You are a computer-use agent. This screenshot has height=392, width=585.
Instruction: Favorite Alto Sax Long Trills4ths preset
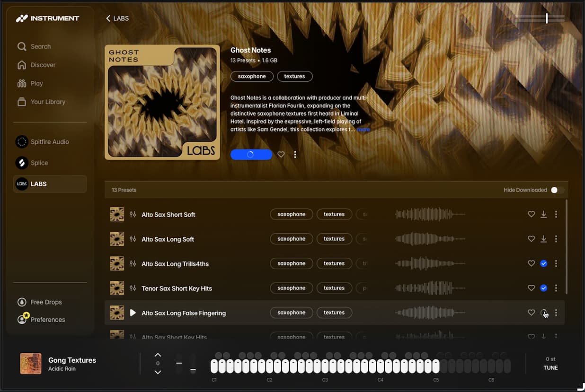click(531, 263)
